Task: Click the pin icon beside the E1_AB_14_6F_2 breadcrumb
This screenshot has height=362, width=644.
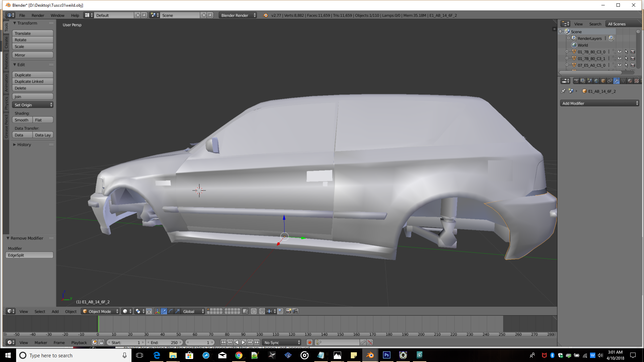Action: (x=563, y=91)
